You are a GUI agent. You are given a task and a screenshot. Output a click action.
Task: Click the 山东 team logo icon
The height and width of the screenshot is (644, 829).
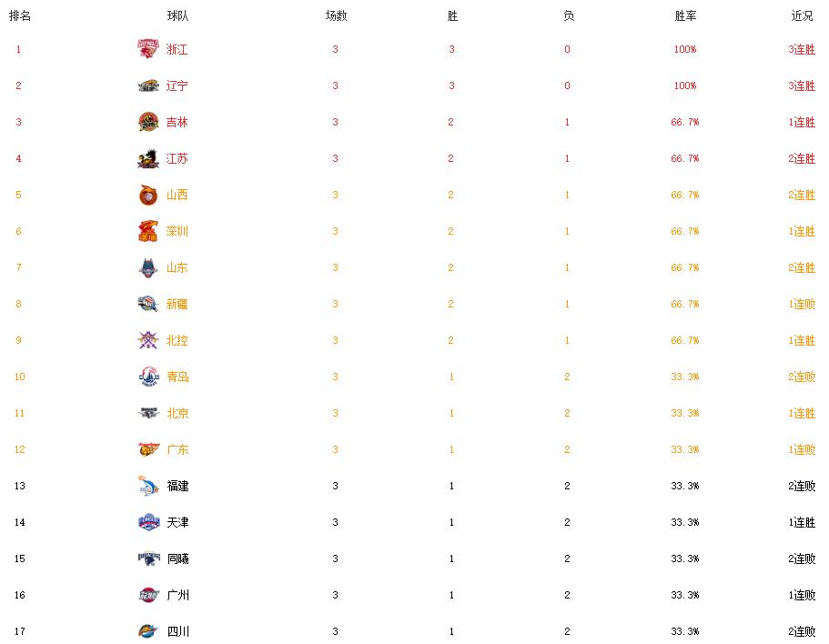point(148,267)
